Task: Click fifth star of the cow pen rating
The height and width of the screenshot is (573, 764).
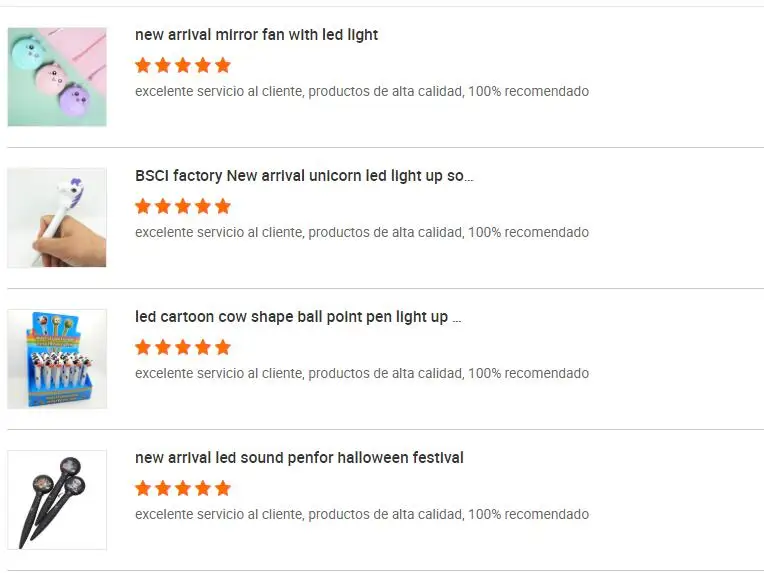Action: pyautogui.click(x=223, y=347)
